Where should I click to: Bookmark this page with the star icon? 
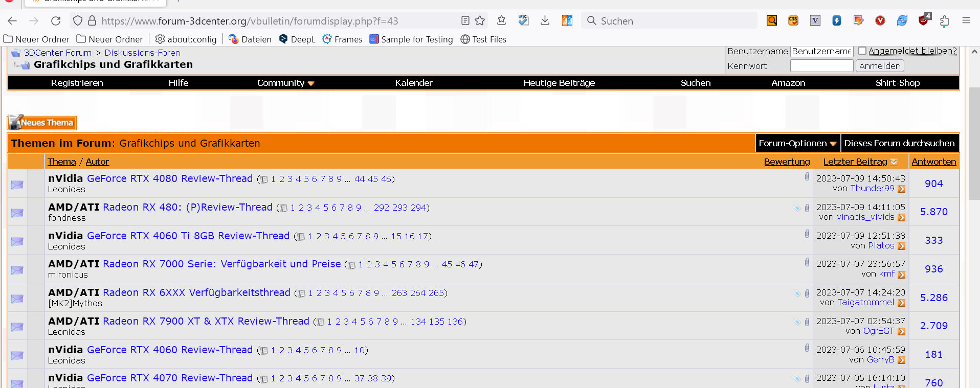pyautogui.click(x=480, y=20)
